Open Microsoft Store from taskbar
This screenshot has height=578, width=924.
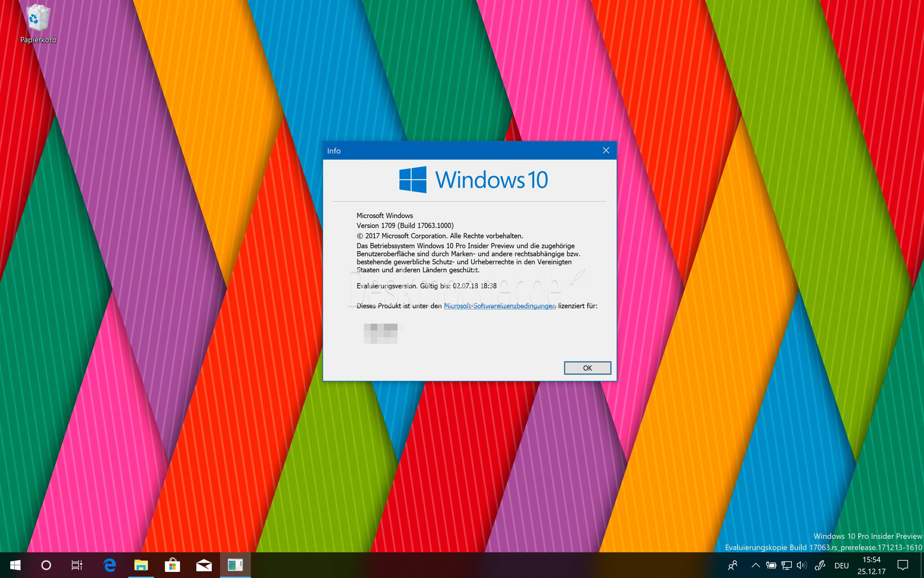172,565
